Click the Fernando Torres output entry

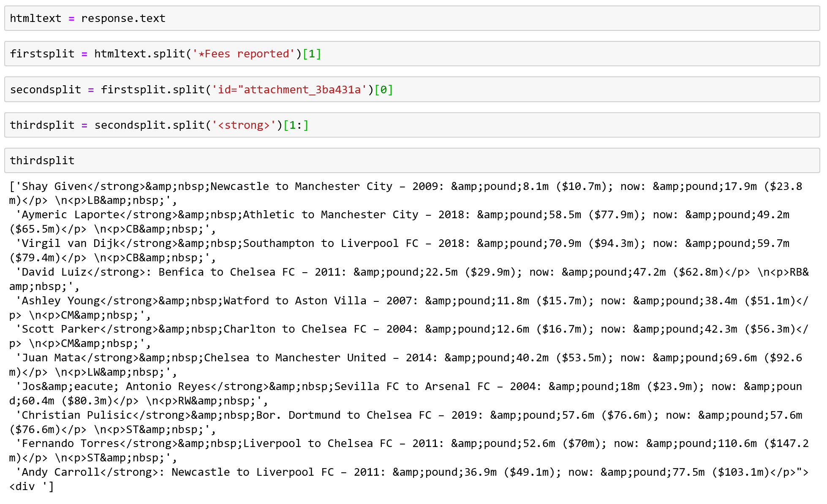[70, 444]
